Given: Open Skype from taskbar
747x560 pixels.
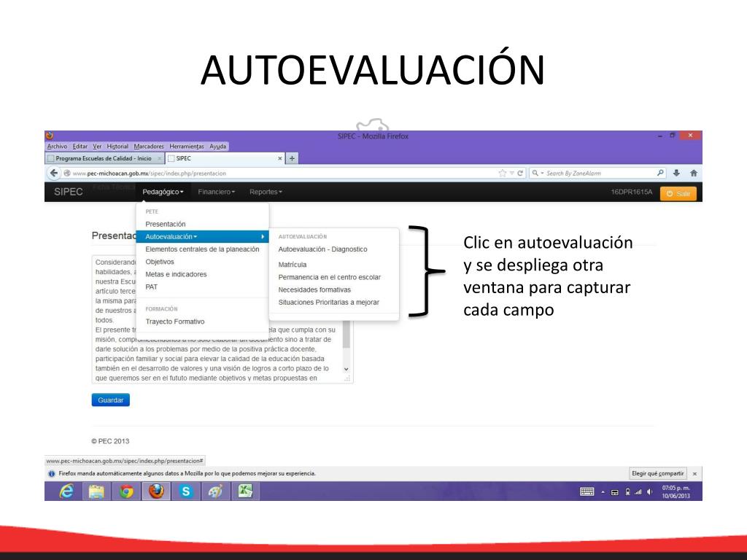Looking at the screenshot, I should coord(186,491).
